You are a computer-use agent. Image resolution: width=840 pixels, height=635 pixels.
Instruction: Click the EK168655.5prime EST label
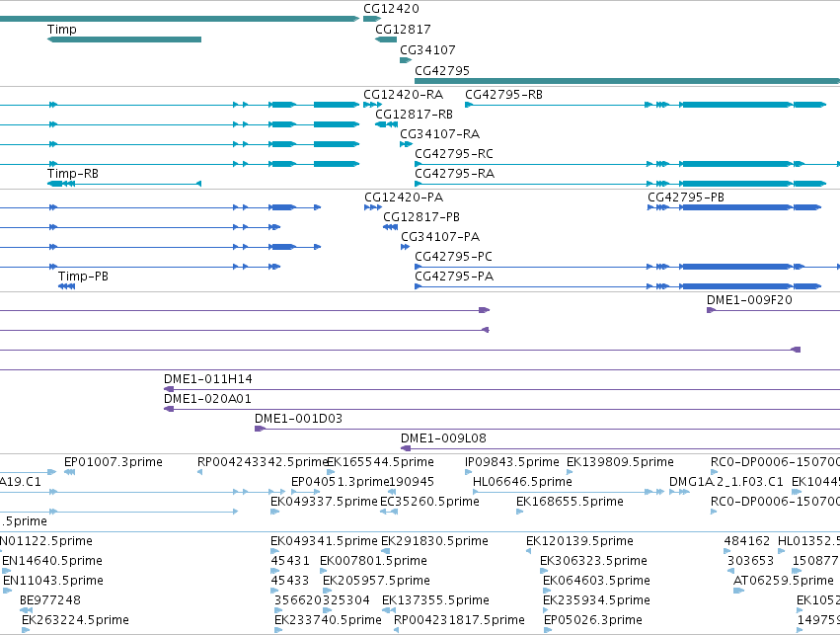pyautogui.click(x=570, y=503)
